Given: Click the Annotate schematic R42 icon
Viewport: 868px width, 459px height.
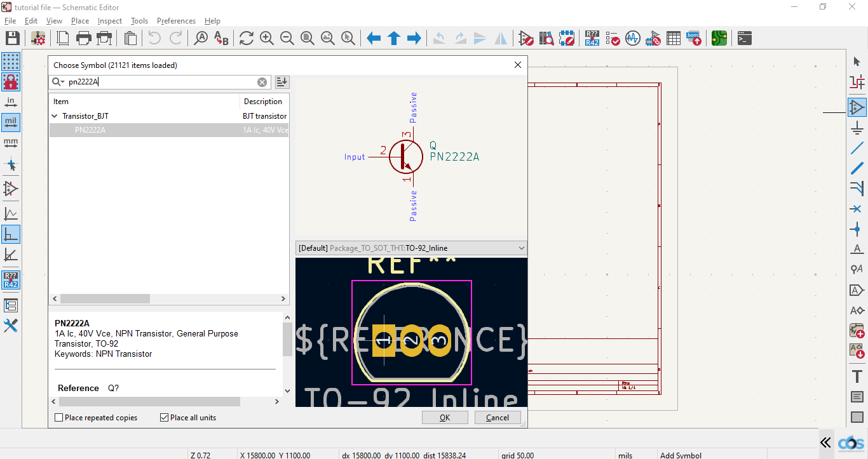Looking at the screenshot, I should 592,38.
